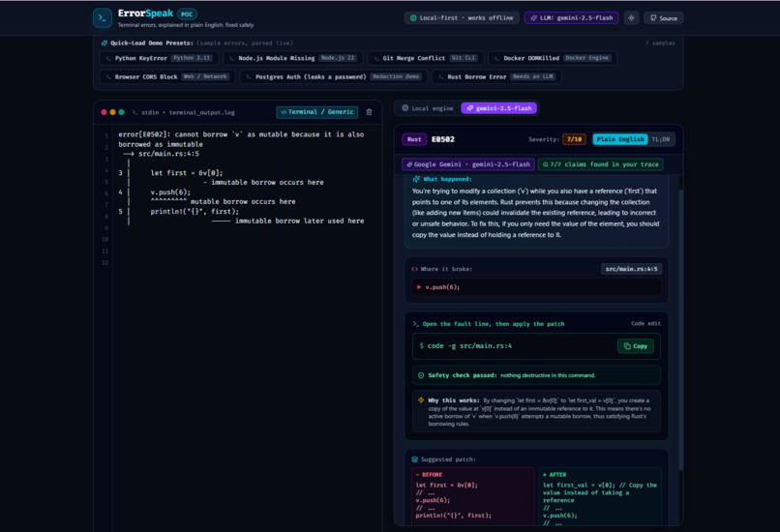780x532 pixels.
Task: Switch to the gemini-2.5-flash engine tab
Action: pos(499,108)
